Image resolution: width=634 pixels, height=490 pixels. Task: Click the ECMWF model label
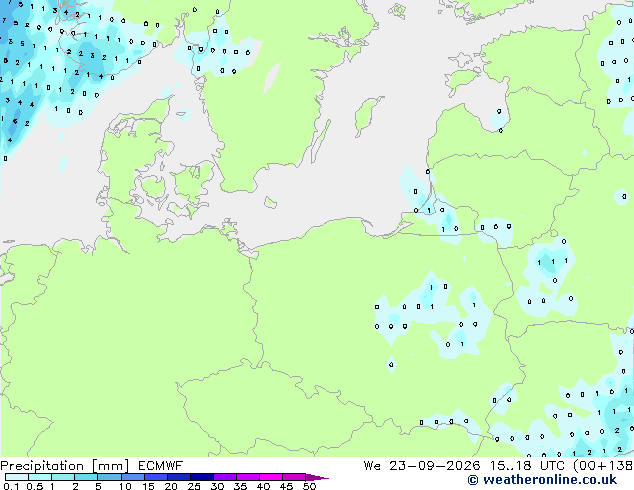(x=160, y=466)
